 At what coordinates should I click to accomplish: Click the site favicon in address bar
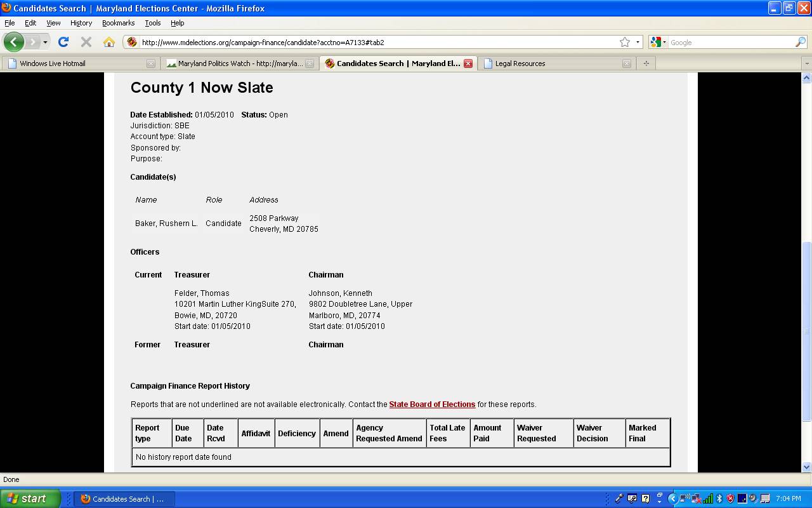(x=131, y=42)
